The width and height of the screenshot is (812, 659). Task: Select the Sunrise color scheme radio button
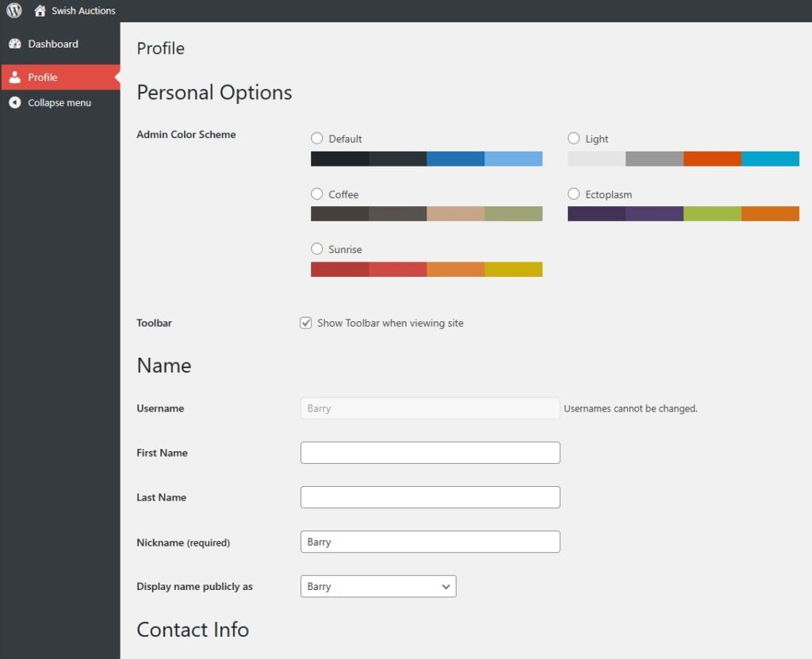(x=317, y=249)
